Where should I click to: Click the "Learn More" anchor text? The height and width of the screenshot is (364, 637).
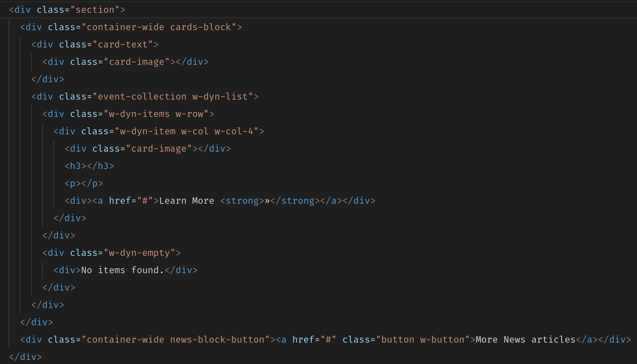click(186, 201)
